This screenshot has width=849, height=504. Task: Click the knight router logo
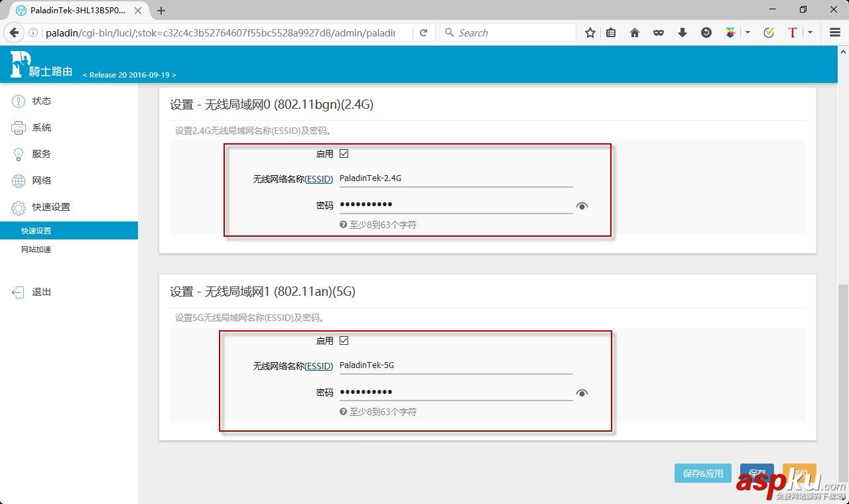point(41,65)
